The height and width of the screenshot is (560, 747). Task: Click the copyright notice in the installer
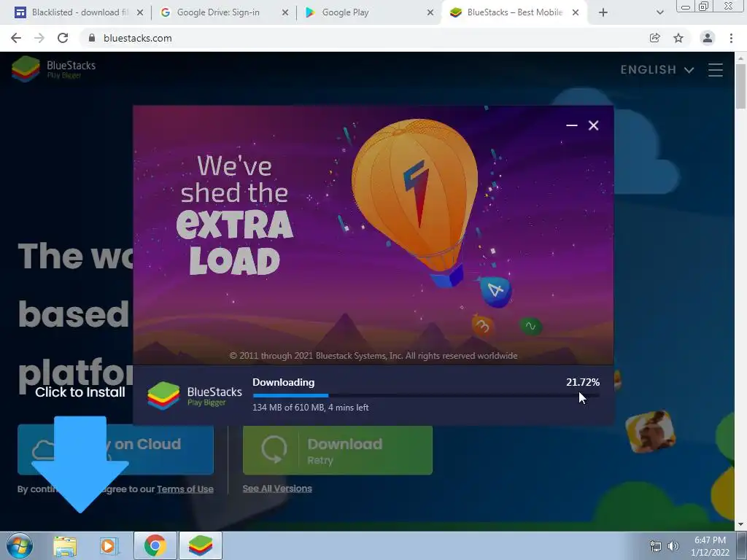click(x=373, y=356)
